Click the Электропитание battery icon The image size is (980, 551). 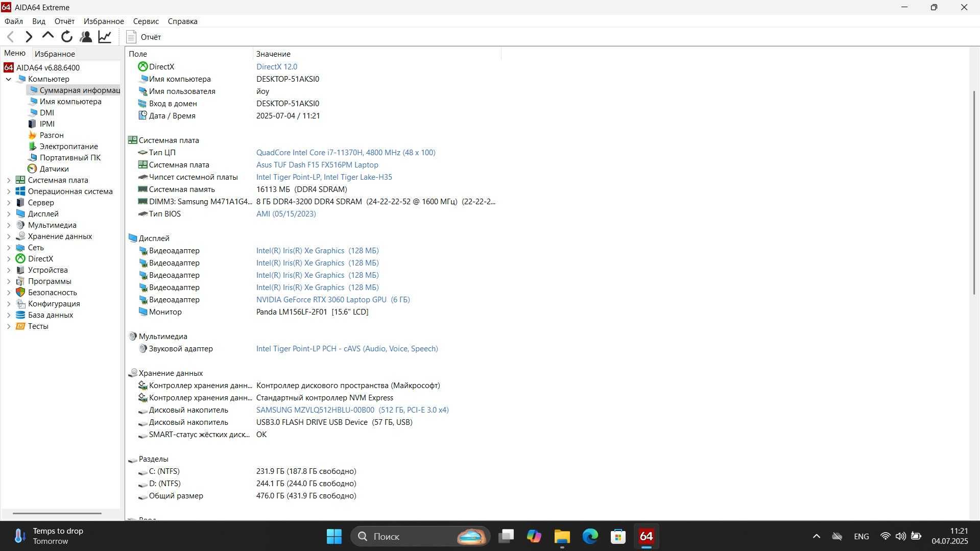click(32, 147)
